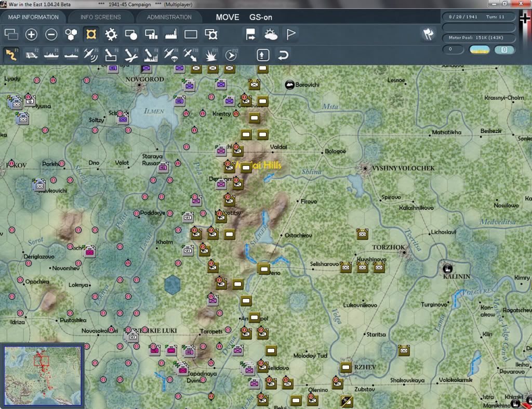Undo the last move with the return-arrow icon
The height and width of the screenshot is (409, 532).
click(283, 55)
